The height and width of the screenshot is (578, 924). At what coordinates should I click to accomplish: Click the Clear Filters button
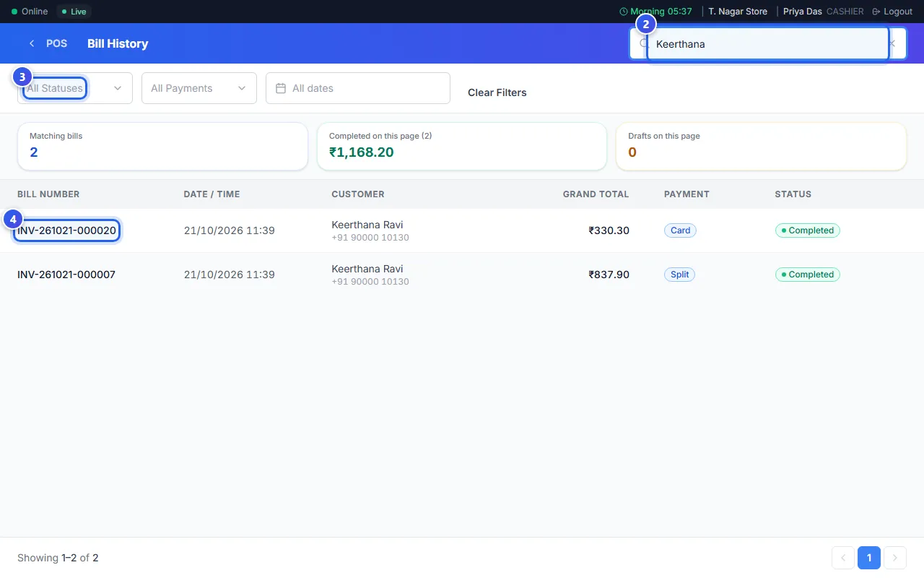[x=497, y=92]
